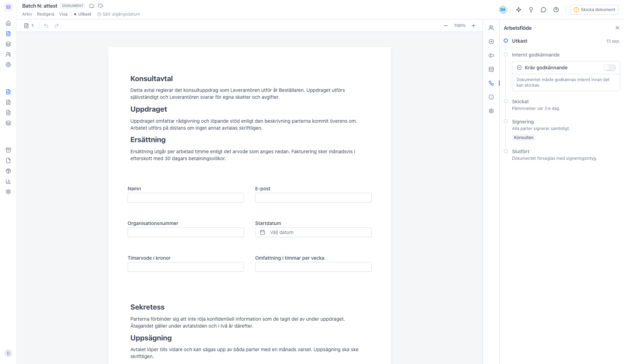624x364 pixels.
Task: Click the Omfattning i timmar per vecka field
Action: [313, 267]
